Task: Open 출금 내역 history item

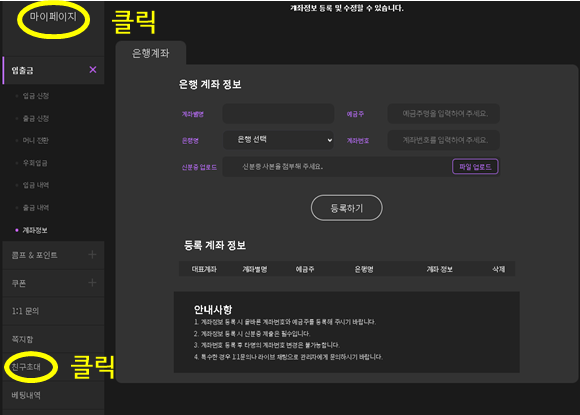Action: (x=36, y=208)
